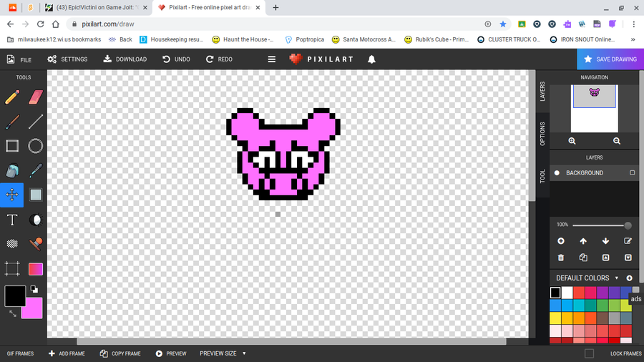Click Copy Frame
Viewport: 644px width, 362px height.
(x=120, y=353)
